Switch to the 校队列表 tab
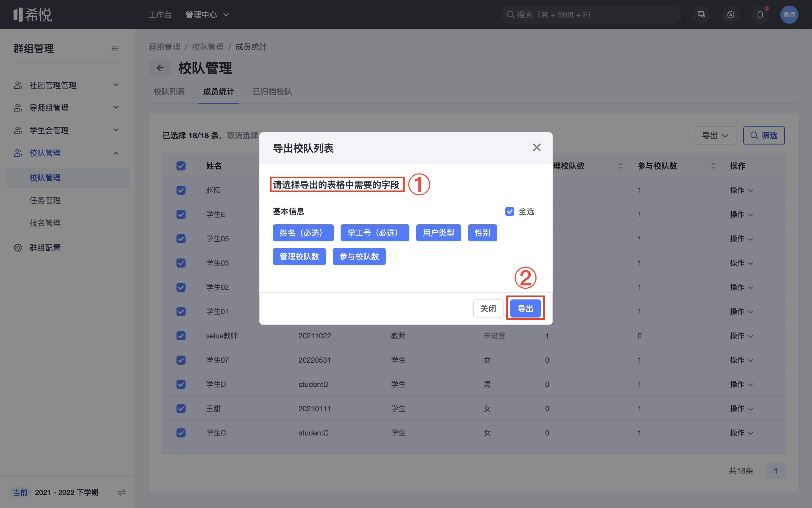Screen dimensions: 812x508 pyautogui.click(x=169, y=91)
